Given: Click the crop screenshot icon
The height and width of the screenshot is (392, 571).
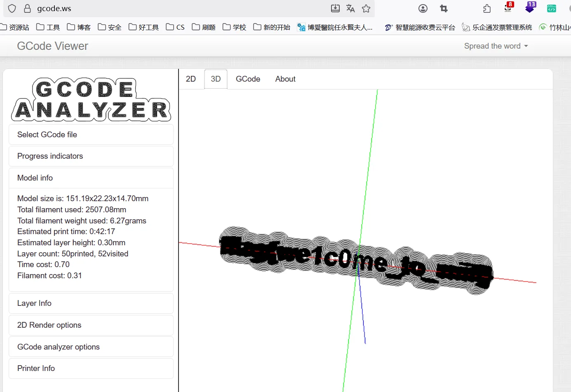Looking at the screenshot, I should coord(444,8).
